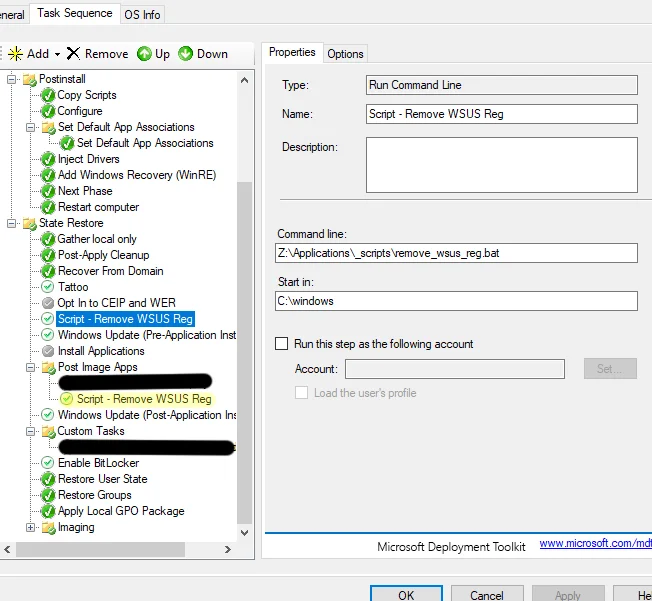Click the tree scroll up arrow

[x=244, y=80]
